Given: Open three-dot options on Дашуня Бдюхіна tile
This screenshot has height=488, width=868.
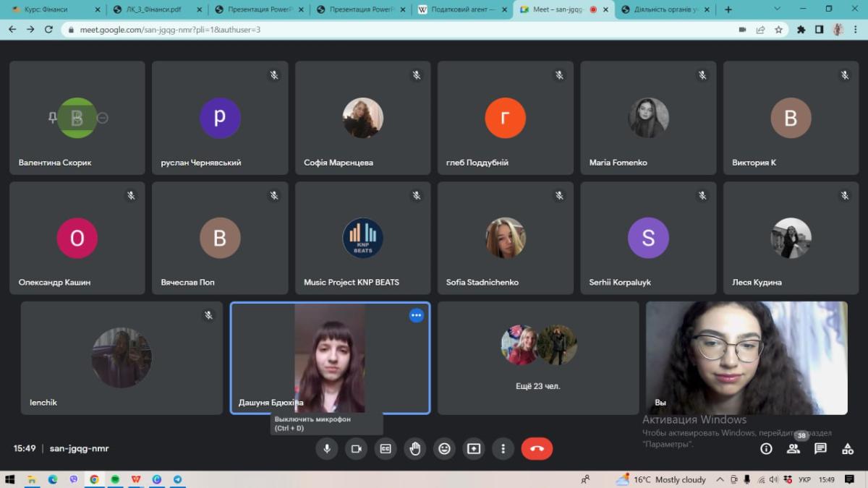Looking at the screenshot, I should click(x=416, y=315).
